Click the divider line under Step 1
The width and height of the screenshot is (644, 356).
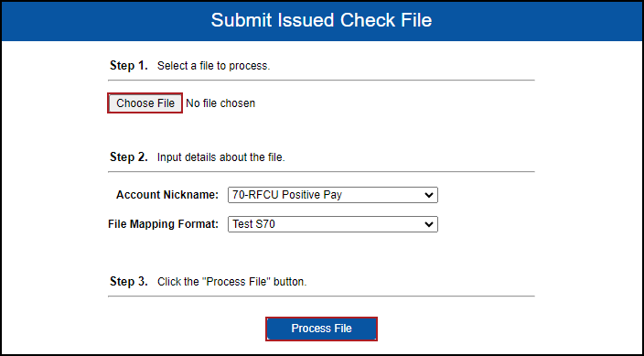tap(321, 81)
